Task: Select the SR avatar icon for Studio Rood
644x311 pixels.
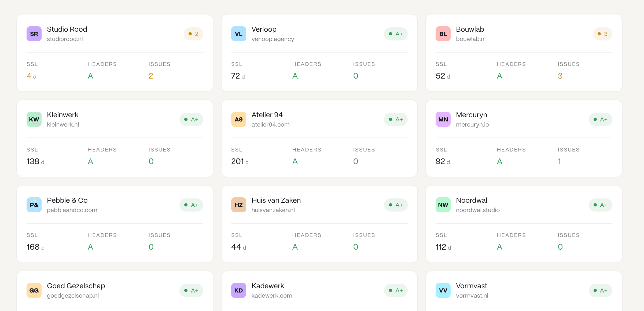Action: coord(34,34)
